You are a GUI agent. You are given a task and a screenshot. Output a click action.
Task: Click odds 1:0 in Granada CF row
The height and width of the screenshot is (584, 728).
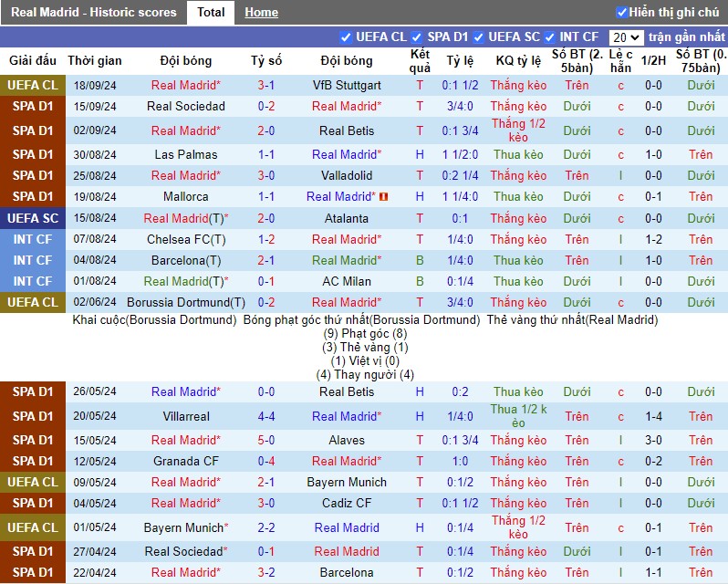point(460,461)
